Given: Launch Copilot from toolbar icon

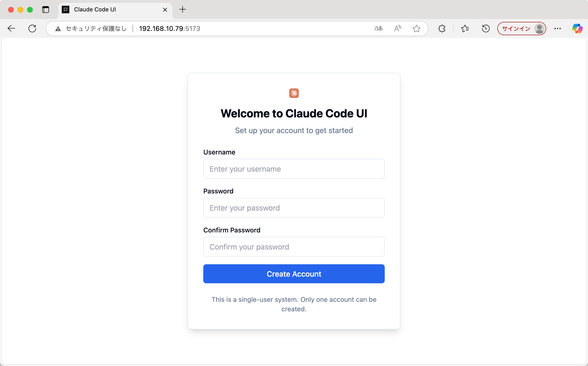Looking at the screenshot, I should click(x=577, y=29).
